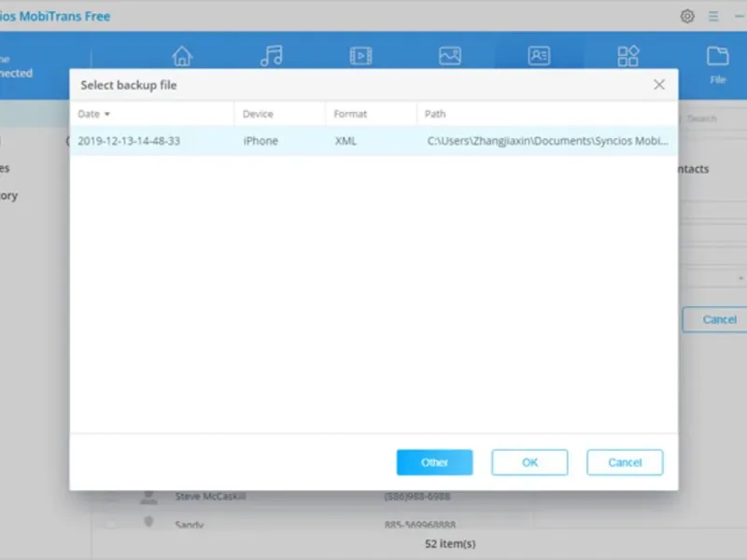Confirm with the OK button
747x560 pixels.
click(x=529, y=462)
